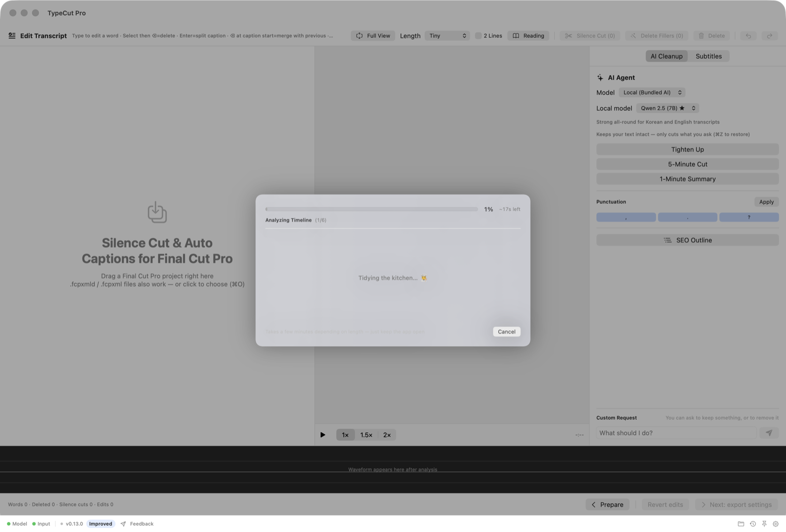The width and height of the screenshot is (786, 532).
Task: Click the green Input status dot
Action: tap(34, 524)
